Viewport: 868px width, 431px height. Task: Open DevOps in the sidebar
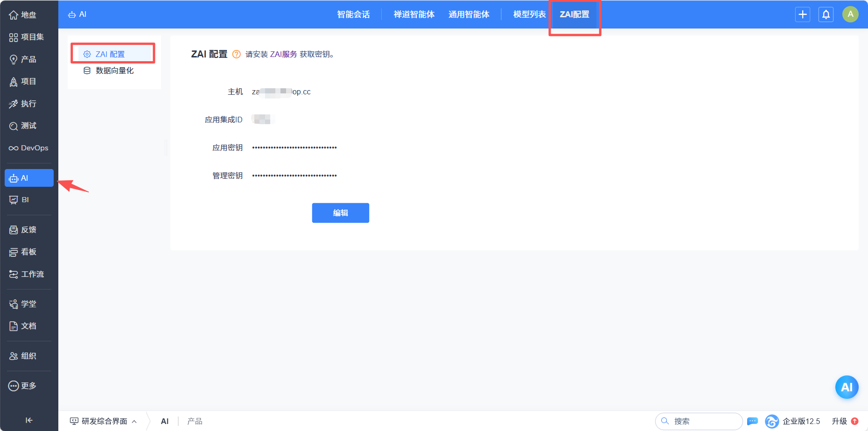pyautogui.click(x=29, y=148)
